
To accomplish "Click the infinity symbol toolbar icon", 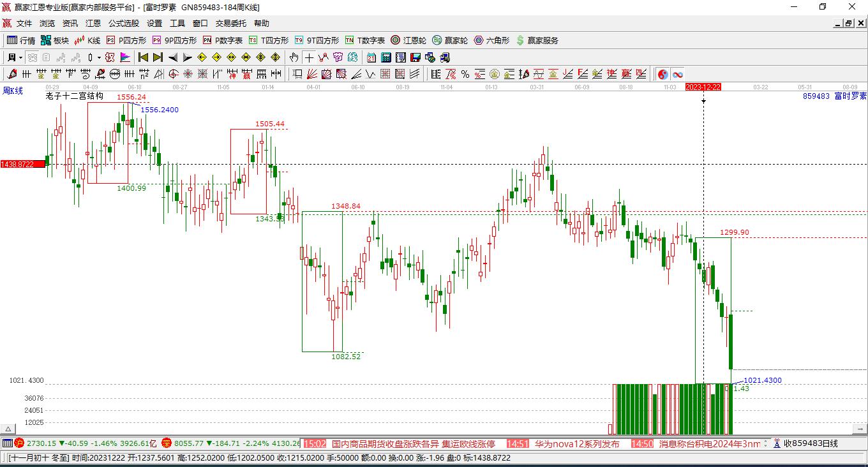I will (677, 74).
